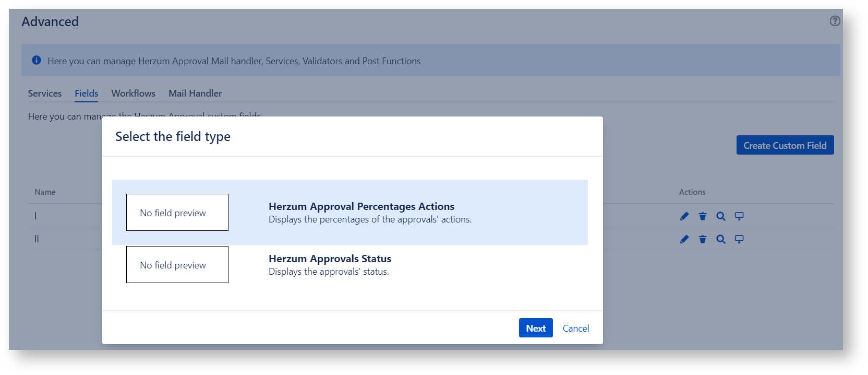This screenshot has width=868, height=375.
Task: Click the pencil edit icon in first row
Action: (x=684, y=216)
